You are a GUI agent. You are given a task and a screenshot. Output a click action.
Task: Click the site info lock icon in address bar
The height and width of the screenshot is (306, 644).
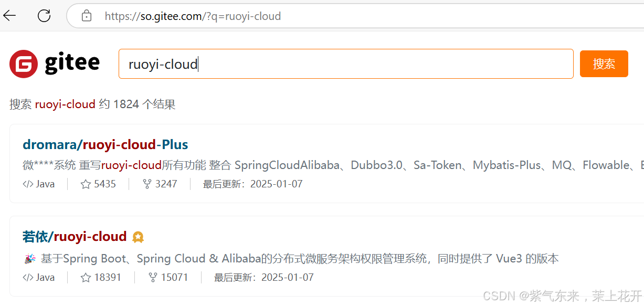pos(87,16)
